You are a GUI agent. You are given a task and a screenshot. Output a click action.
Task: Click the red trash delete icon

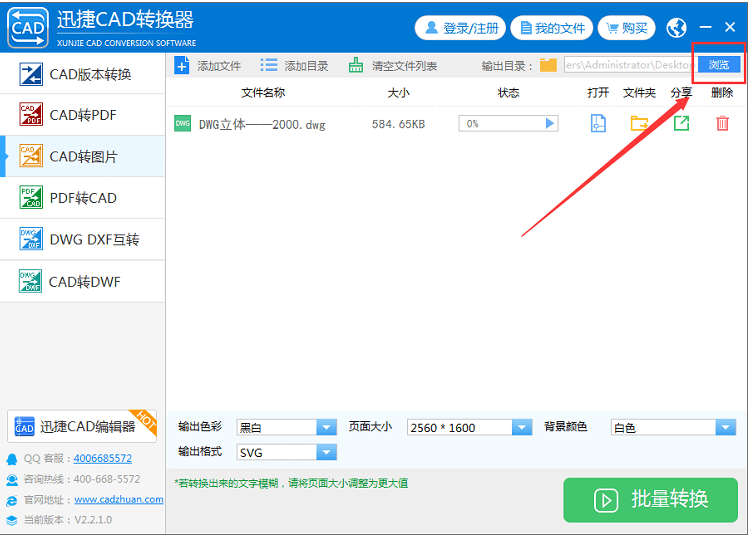tap(722, 123)
